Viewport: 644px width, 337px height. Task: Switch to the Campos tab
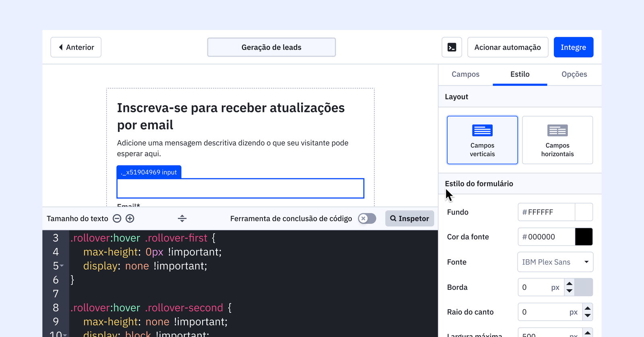[x=465, y=74]
